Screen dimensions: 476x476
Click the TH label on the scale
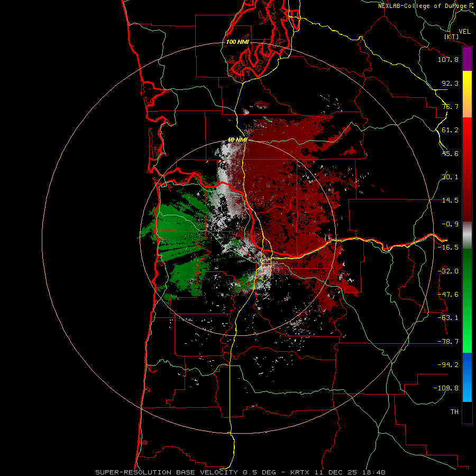(x=454, y=412)
